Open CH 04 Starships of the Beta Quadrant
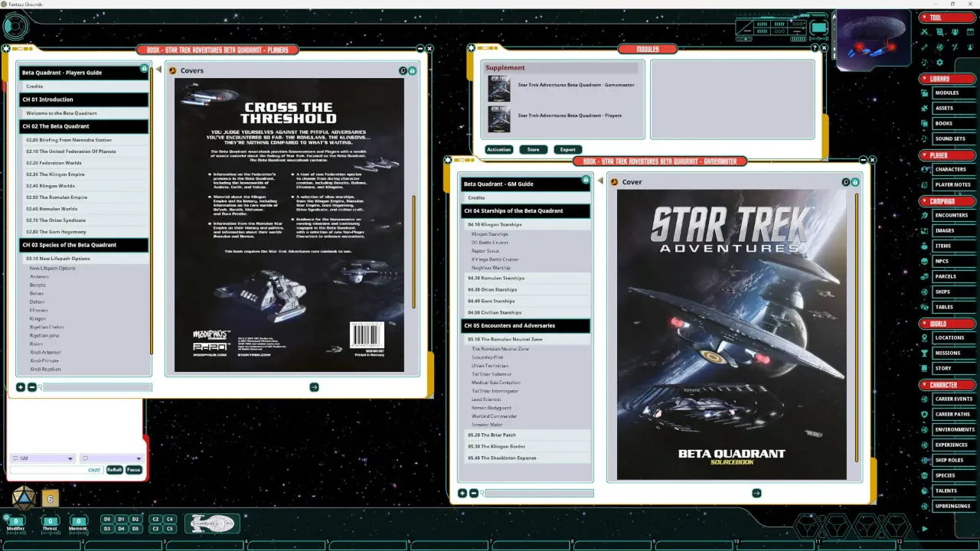This screenshot has width=980, height=551. [525, 210]
